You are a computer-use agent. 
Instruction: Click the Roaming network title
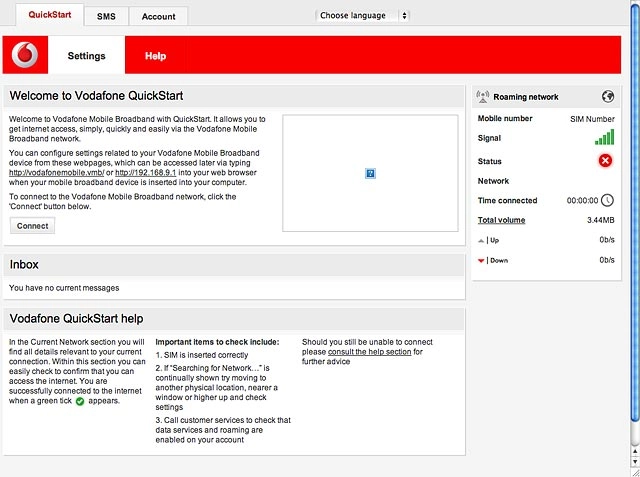coord(526,97)
